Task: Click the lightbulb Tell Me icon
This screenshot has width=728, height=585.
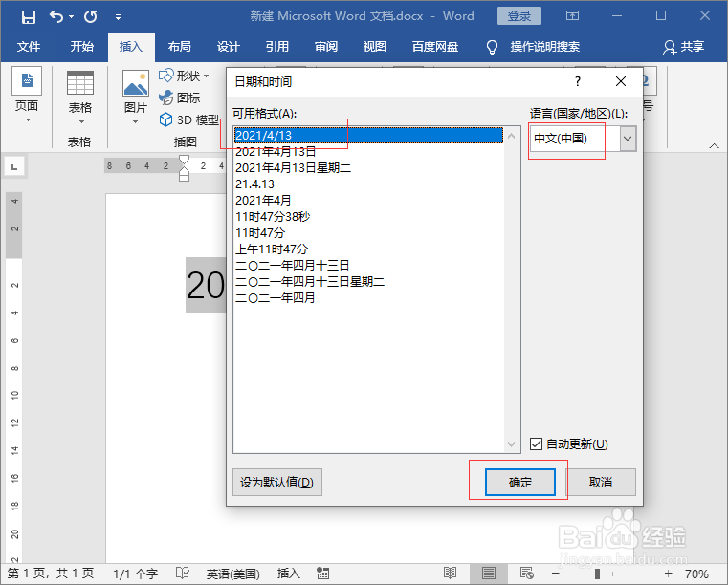Action: [x=492, y=47]
